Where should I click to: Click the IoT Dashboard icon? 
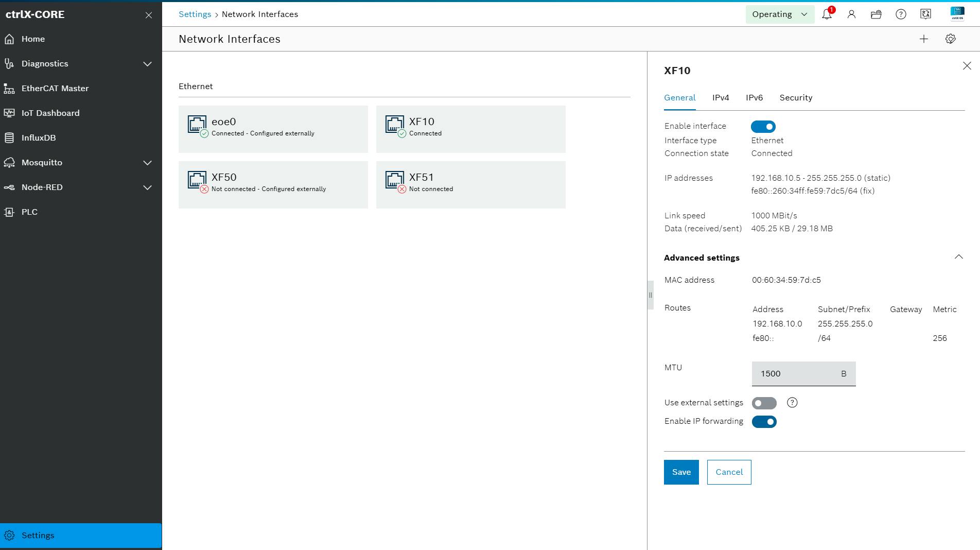click(x=9, y=113)
